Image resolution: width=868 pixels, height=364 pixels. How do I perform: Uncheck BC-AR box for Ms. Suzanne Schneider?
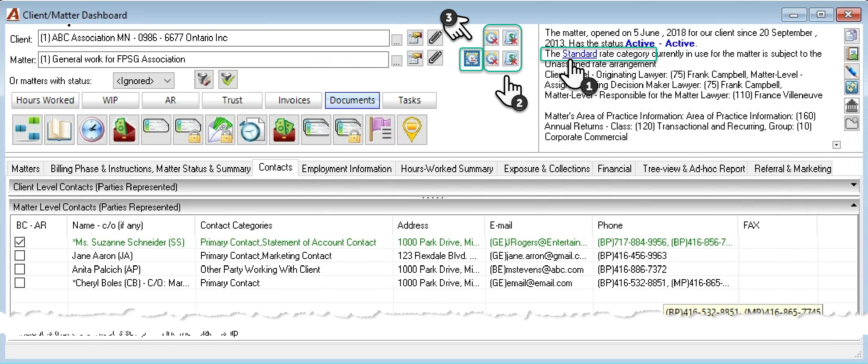click(x=20, y=242)
